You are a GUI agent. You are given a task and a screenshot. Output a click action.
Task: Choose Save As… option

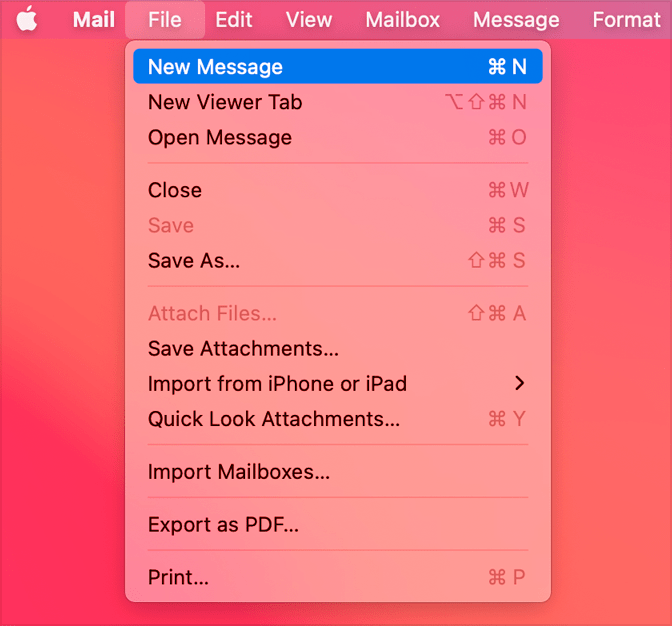click(338, 261)
